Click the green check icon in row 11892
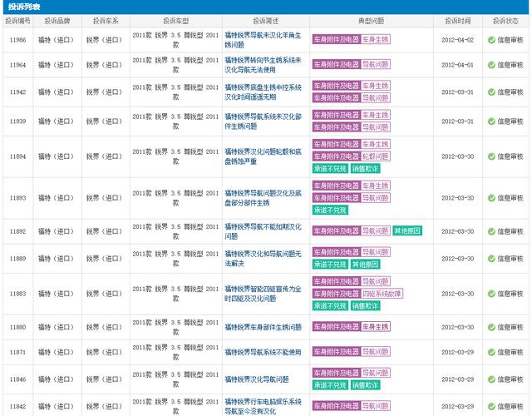 pyautogui.click(x=491, y=231)
